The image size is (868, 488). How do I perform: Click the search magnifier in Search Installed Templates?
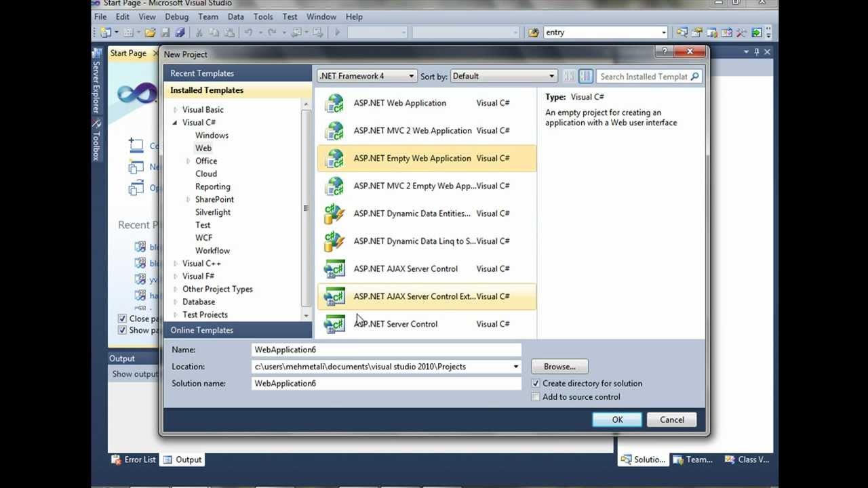coord(694,77)
